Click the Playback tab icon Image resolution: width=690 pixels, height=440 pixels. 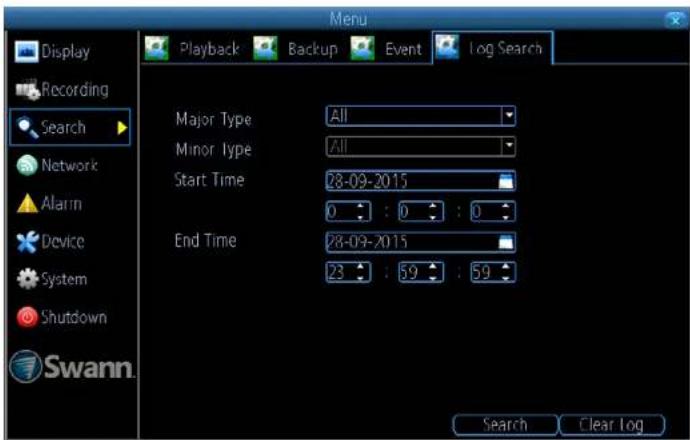tap(157, 48)
